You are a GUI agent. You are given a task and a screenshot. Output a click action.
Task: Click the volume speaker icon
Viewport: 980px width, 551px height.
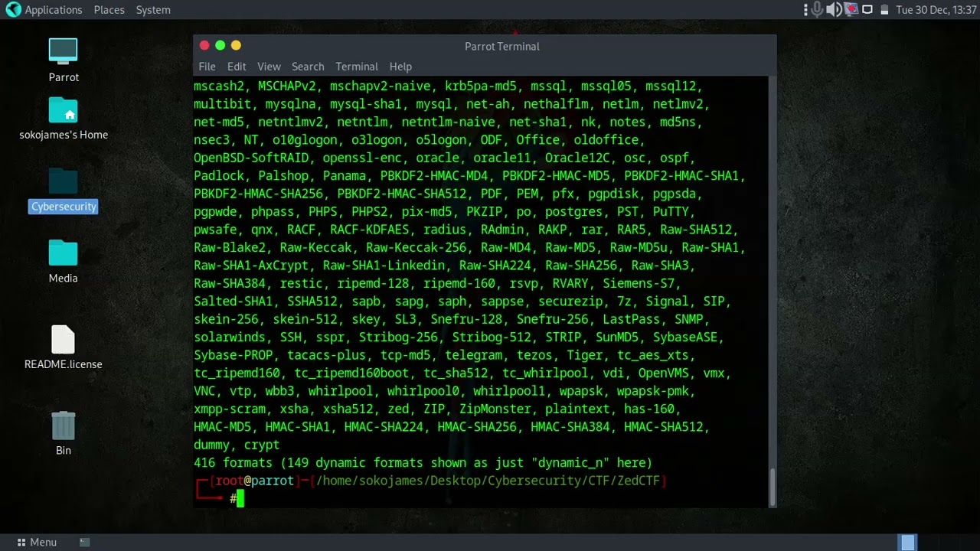point(834,9)
